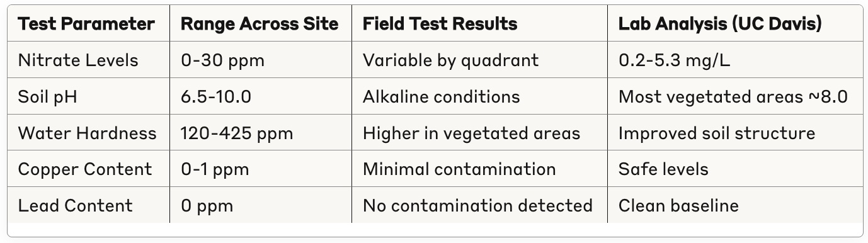Screen dimensions: 868x243
Task: Select the Copper Content row label
Action: (85, 169)
